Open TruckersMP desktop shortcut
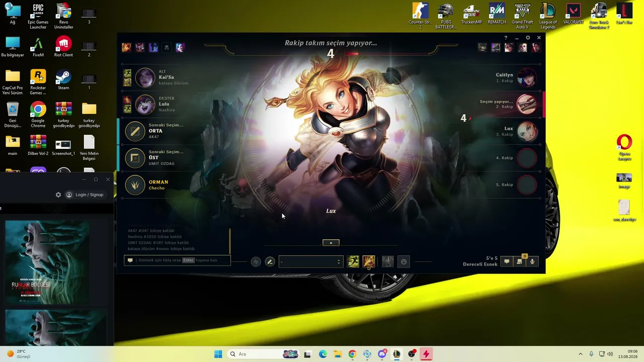The image size is (644, 362). [x=471, y=14]
